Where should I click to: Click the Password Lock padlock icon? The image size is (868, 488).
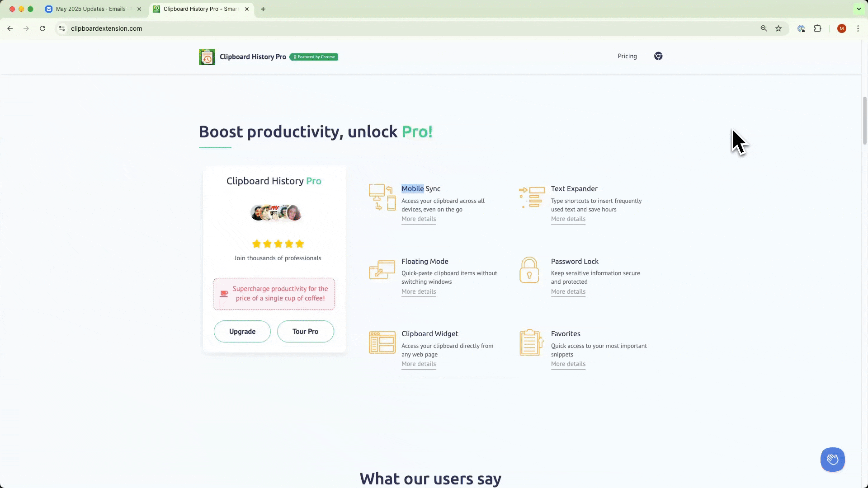(x=529, y=270)
